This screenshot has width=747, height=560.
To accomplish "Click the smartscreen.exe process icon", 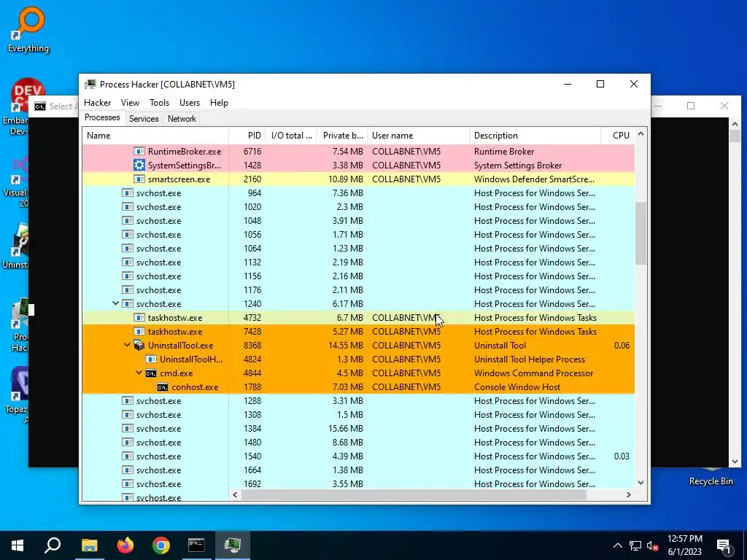I will (x=139, y=179).
